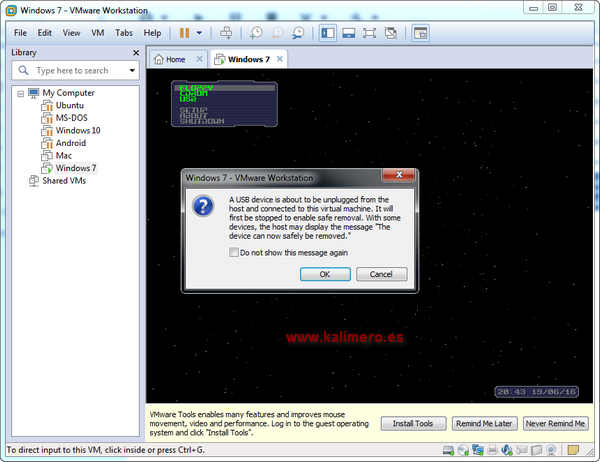Close the Library panel with its X
The height and width of the screenshot is (462, 600).
[136, 52]
